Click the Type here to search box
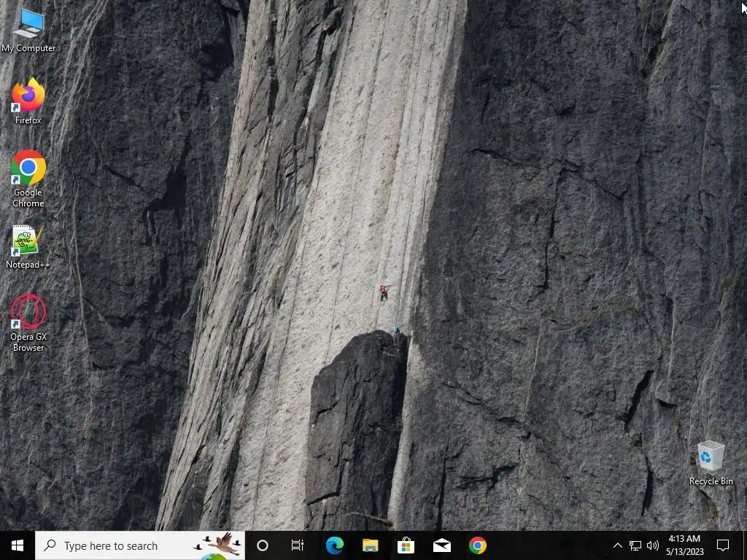Image resolution: width=747 pixels, height=560 pixels. pyautogui.click(x=140, y=545)
